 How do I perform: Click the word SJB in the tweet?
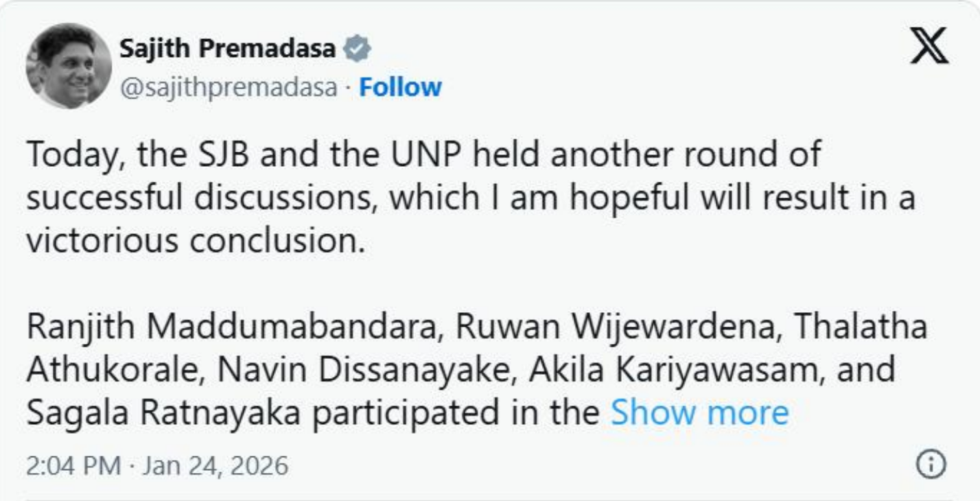pyautogui.click(x=218, y=155)
